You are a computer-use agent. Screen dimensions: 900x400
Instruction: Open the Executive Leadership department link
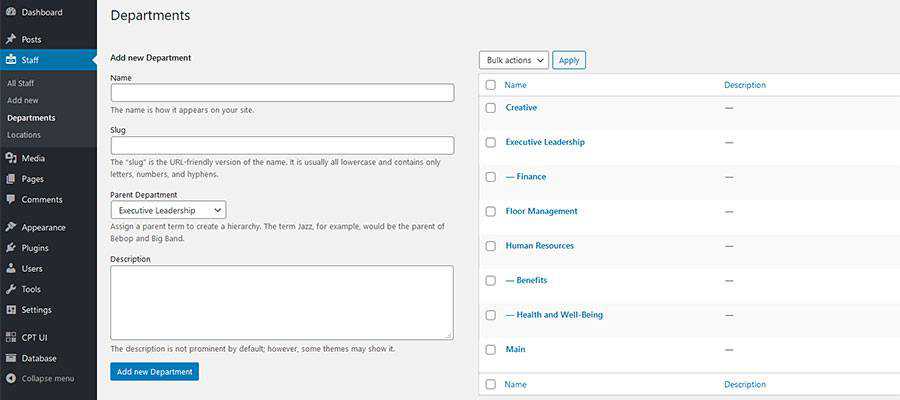(x=544, y=142)
